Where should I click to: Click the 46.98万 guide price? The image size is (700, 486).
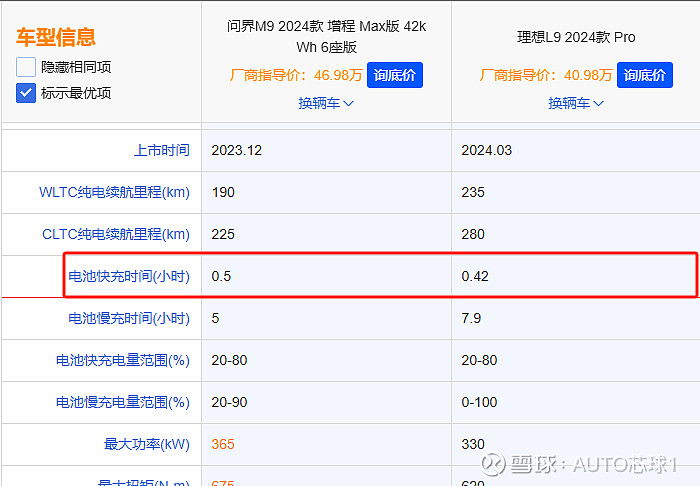click(338, 75)
